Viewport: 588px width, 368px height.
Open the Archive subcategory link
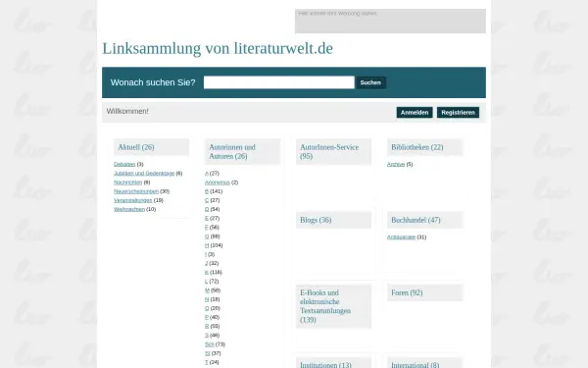click(x=396, y=164)
